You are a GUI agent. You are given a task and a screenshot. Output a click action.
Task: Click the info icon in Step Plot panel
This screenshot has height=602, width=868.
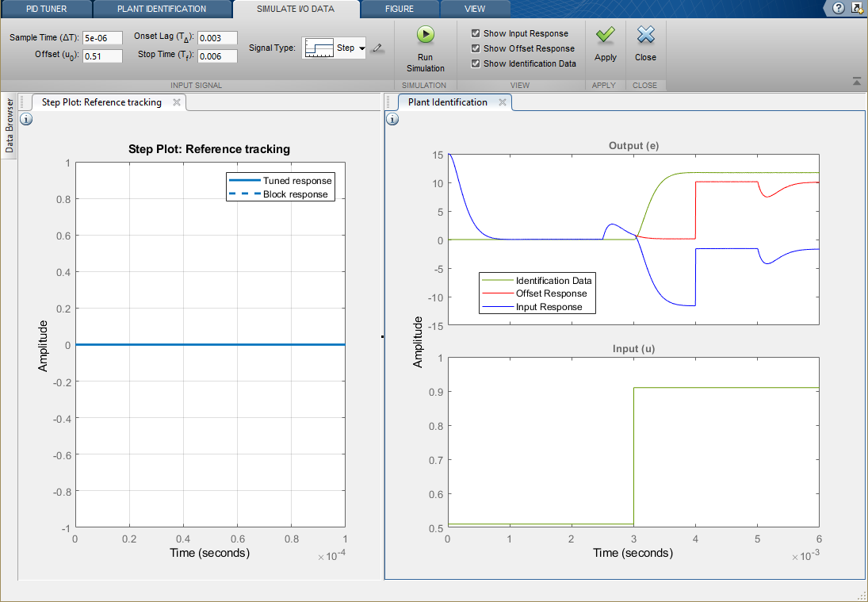pyautogui.click(x=25, y=119)
